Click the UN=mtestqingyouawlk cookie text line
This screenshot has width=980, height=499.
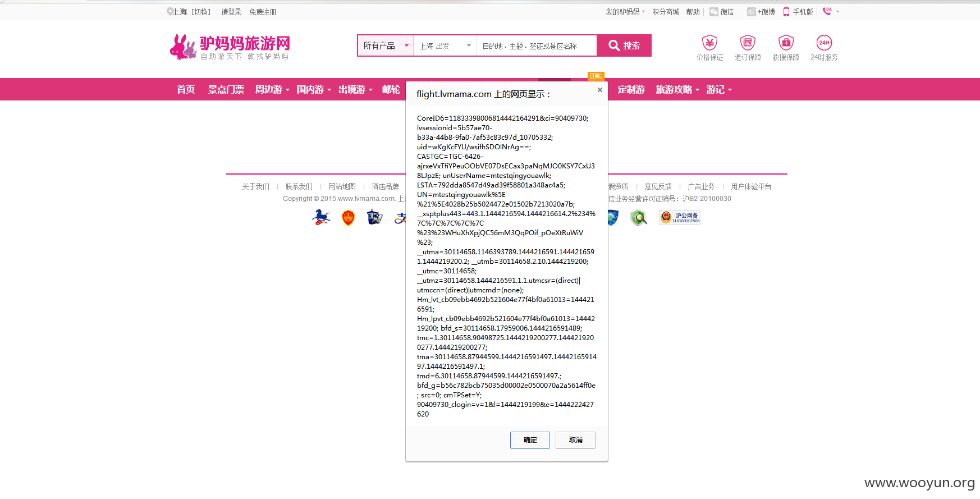point(461,195)
